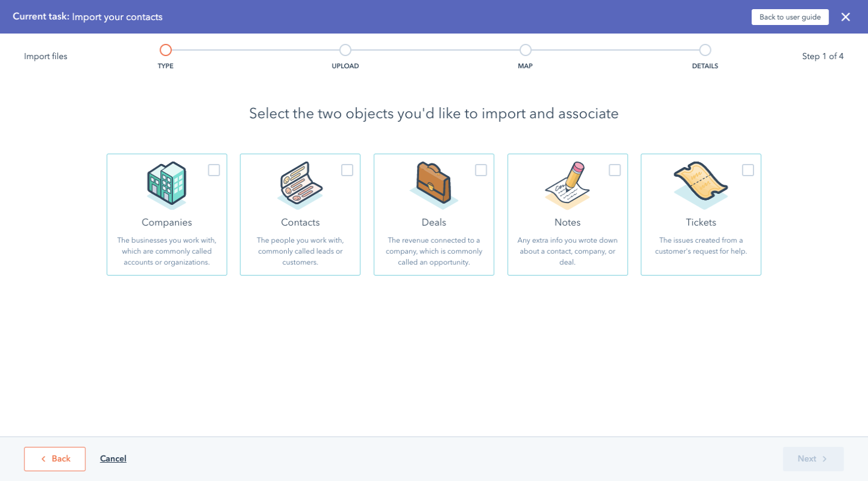This screenshot has width=868, height=481.
Task: Click Back to user guide button
Action: coord(790,17)
